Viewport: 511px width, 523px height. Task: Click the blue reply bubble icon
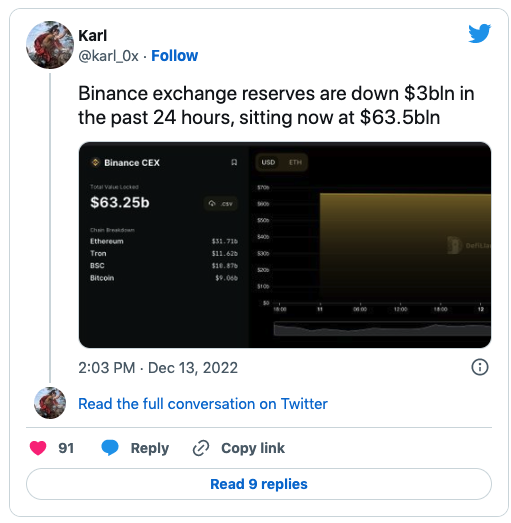click(110, 448)
